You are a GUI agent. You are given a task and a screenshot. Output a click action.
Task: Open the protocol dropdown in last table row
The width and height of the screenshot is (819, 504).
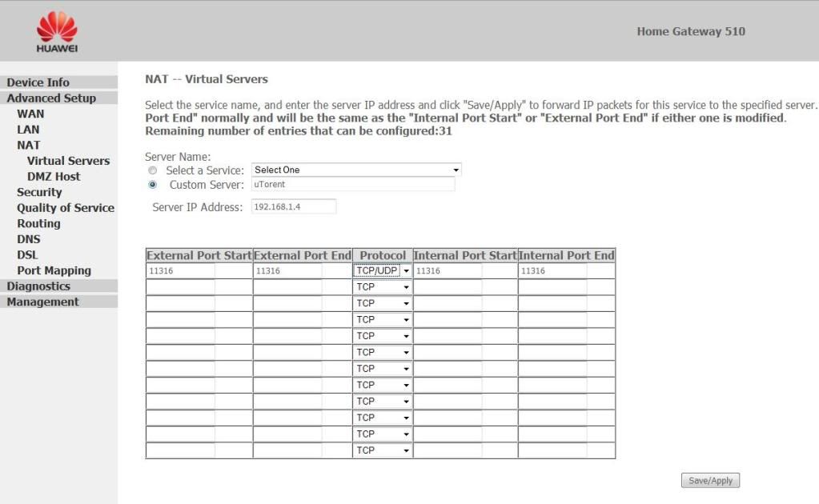click(x=383, y=450)
